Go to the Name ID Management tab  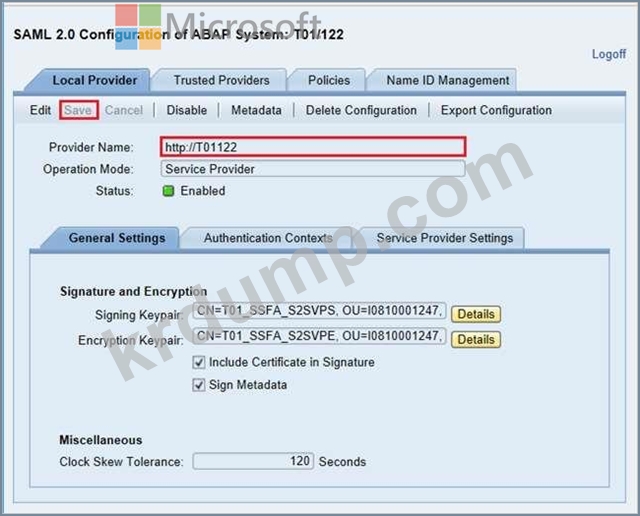(447, 80)
